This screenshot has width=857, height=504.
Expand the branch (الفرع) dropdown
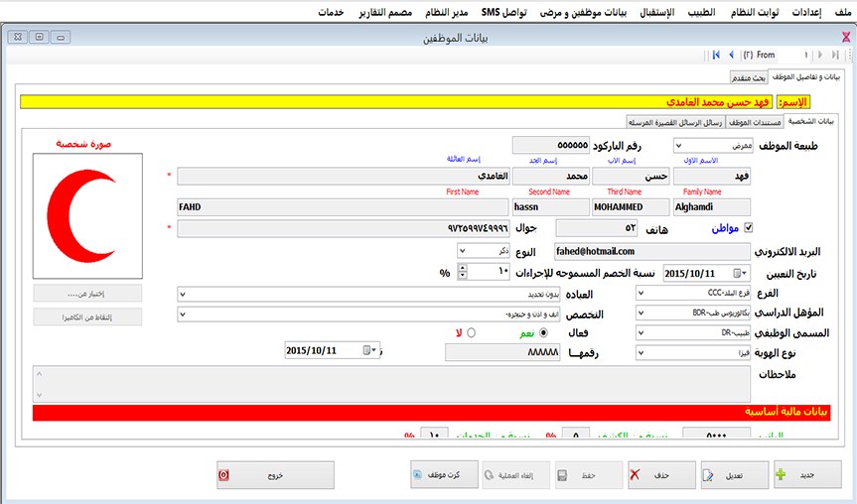tap(640, 294)
